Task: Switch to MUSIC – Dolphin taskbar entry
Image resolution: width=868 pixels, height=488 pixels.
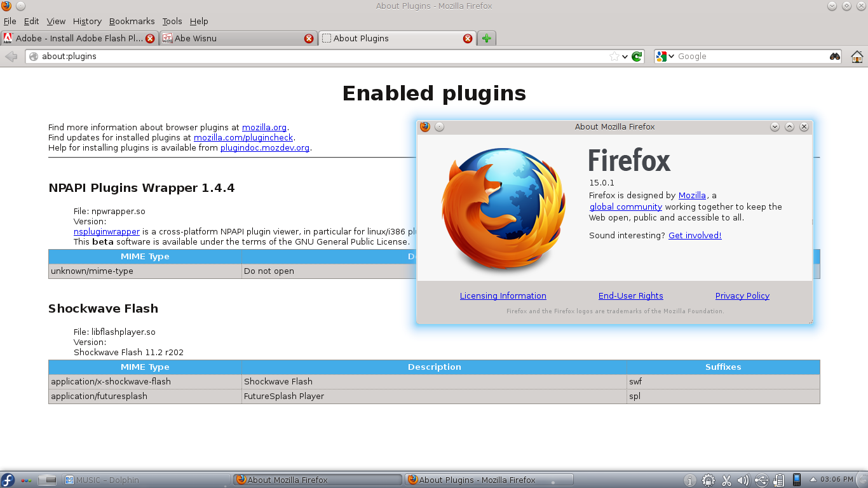Action: 147,480
